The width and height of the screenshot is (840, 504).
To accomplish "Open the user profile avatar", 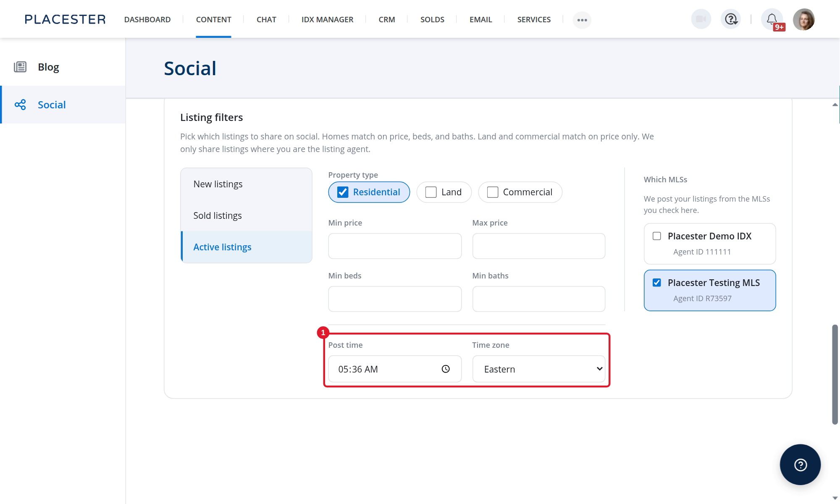I will tap(804, 19).
